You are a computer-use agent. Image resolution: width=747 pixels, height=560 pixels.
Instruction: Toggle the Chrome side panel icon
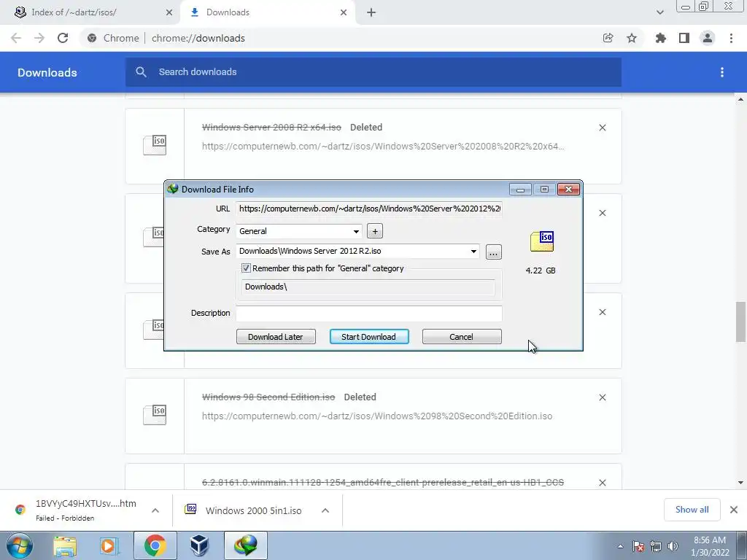click(684, 38)
